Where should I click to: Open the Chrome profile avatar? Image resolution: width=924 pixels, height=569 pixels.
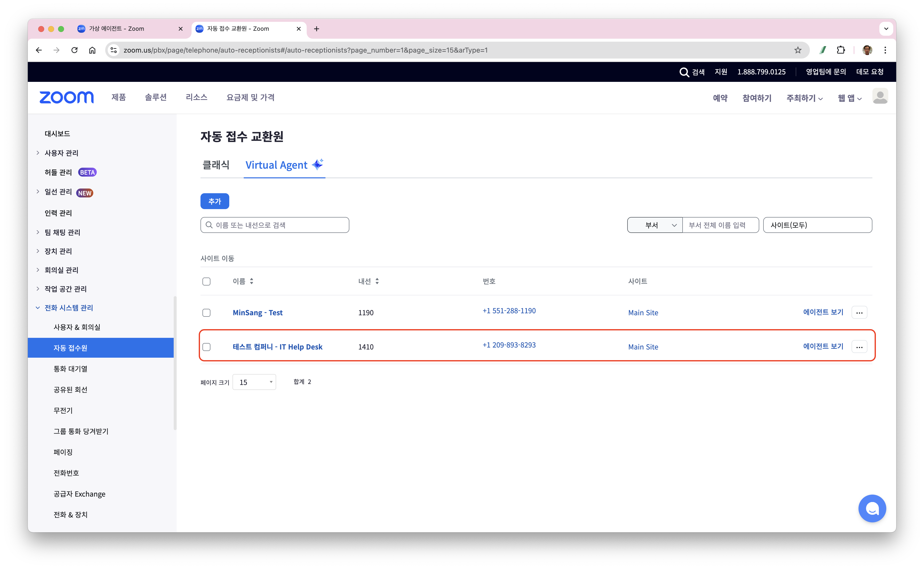coord(867,50)
